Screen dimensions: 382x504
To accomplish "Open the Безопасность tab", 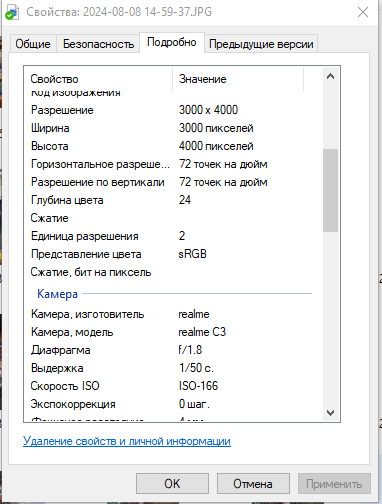I will coord(98,44).
